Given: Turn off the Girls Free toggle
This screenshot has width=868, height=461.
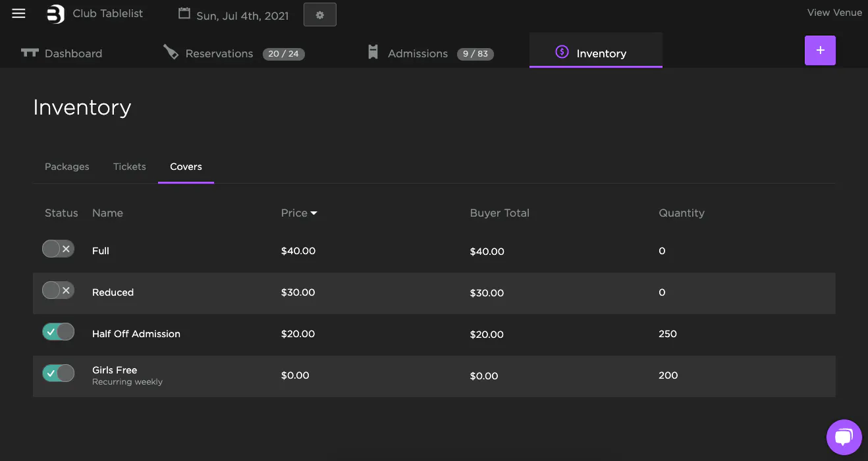Looking at the screenshot, I should [59, 373].
